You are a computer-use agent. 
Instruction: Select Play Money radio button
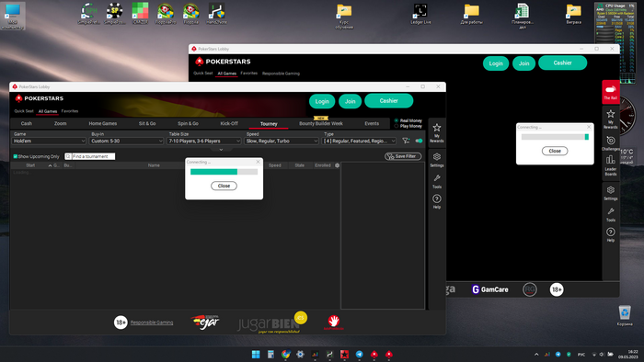click(397, 126)
